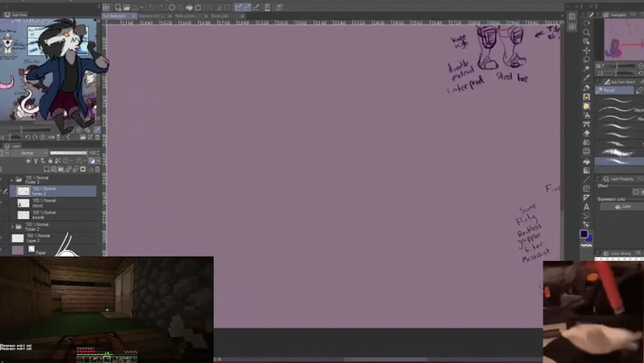644x363 pixels.
Task: Open the Navigator panel tab
Action: coord(615,14)
